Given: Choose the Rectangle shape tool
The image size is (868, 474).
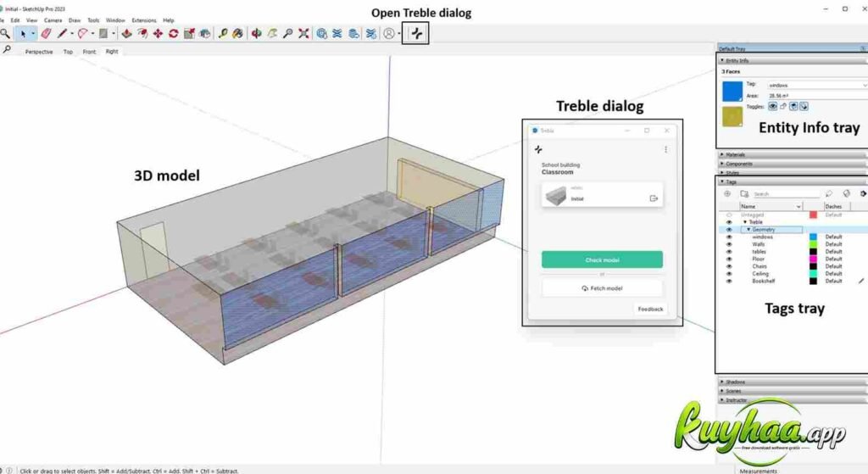Looking at the screenshot, I should point(103,34).
